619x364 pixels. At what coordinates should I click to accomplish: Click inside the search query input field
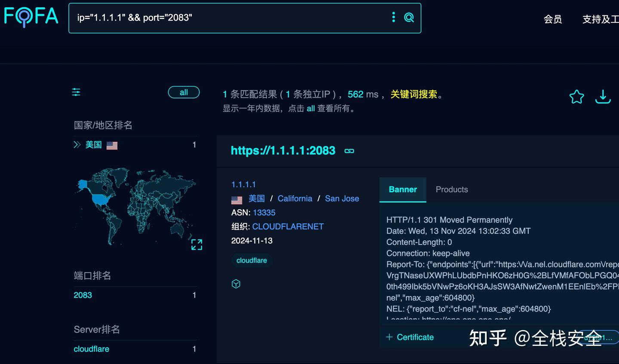coord(215,18)
